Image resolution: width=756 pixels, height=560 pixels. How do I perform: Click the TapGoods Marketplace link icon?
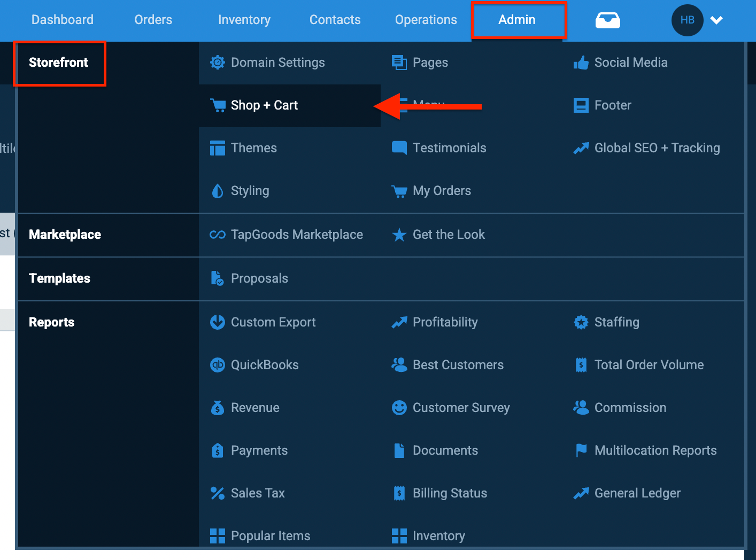coord(218,235)
